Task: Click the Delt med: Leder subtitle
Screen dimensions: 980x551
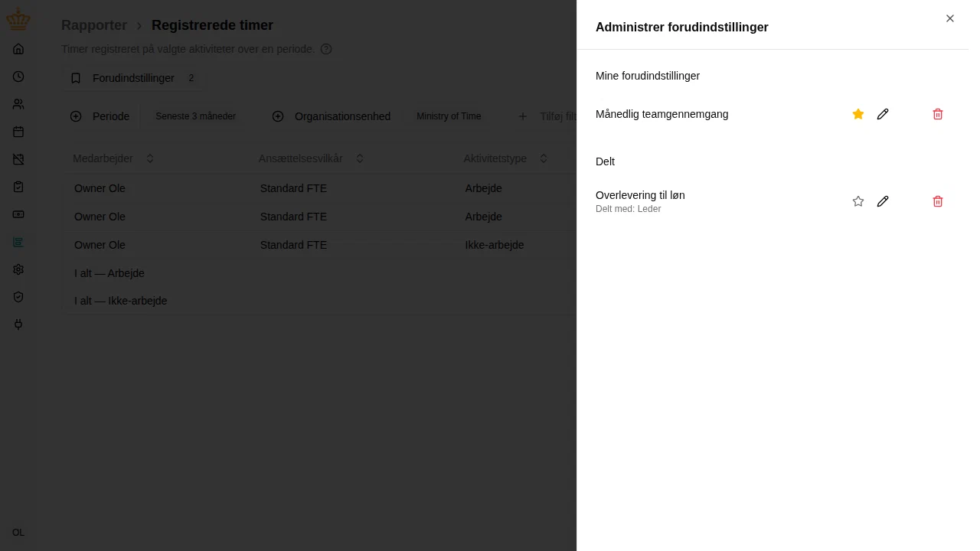Action: [x=628, y=209]
